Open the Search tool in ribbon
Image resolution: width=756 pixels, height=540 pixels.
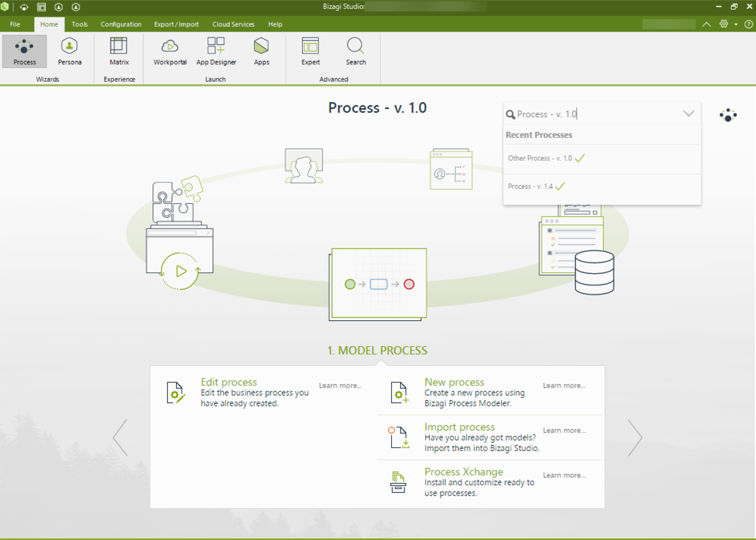pos(355,51)
